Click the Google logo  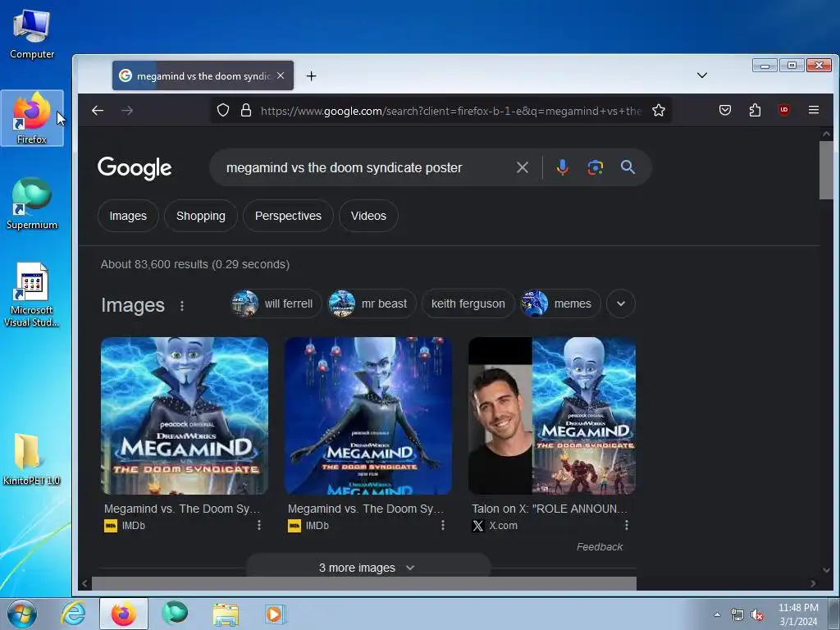(135, 168)
